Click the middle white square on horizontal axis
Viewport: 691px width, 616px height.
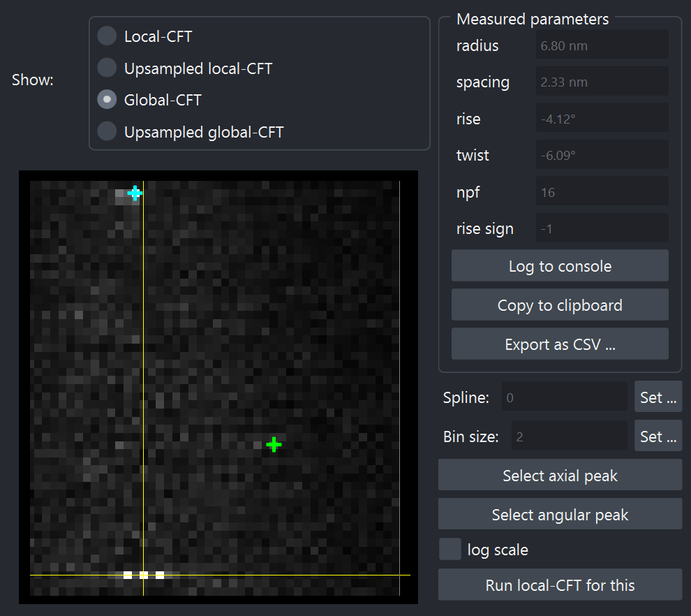tap(144, 575)
